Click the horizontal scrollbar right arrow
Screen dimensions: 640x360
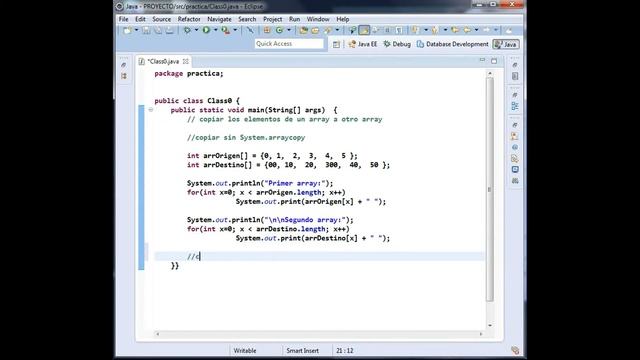click(x=481, y=334)
